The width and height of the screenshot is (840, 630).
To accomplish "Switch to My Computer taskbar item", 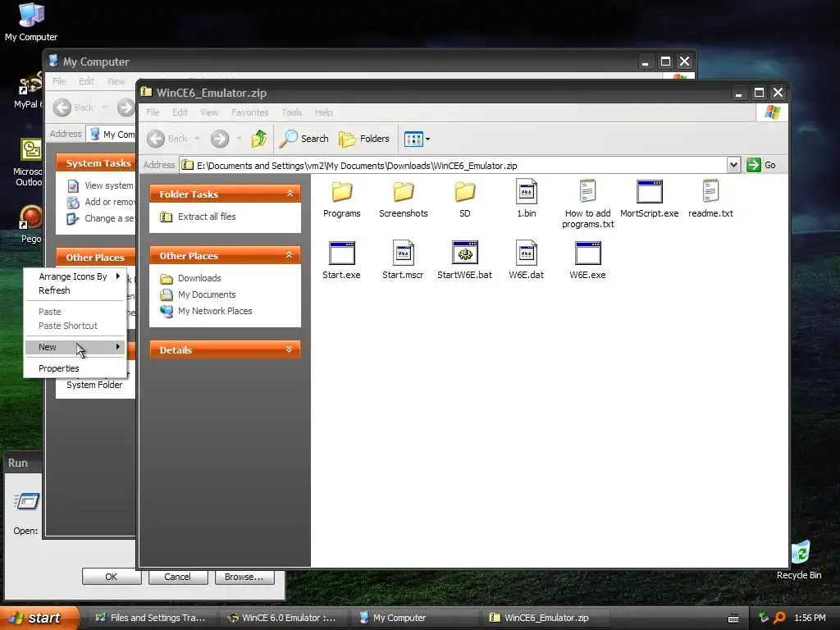I will 414,618.
